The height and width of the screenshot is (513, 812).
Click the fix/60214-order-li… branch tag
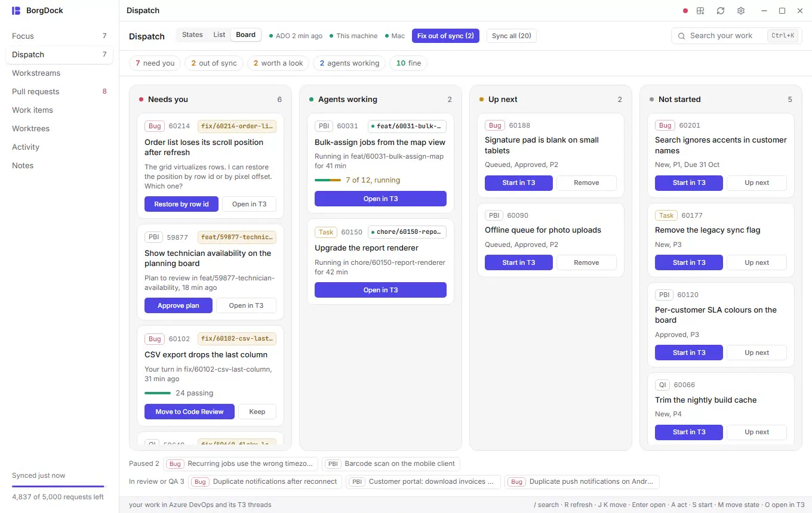coord(237,126)
